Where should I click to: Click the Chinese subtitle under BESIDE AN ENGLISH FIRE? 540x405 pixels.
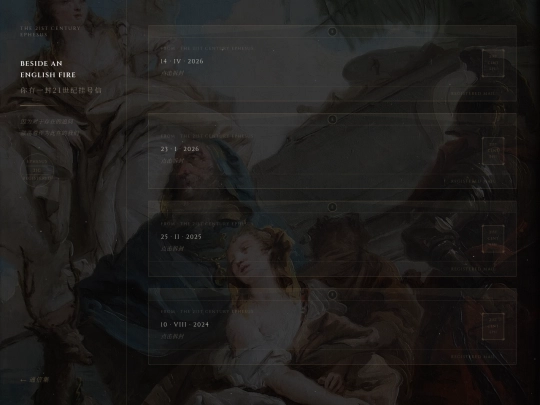click(x=61, y=91)
